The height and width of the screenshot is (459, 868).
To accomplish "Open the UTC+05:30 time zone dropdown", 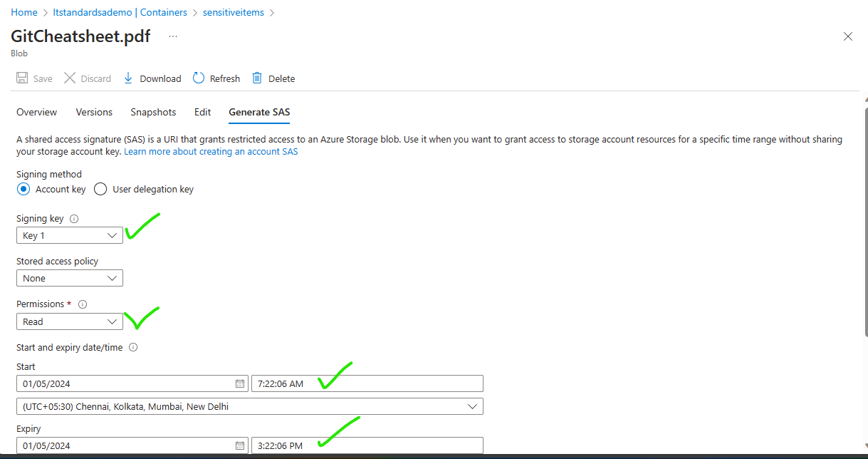I will 250,406.
